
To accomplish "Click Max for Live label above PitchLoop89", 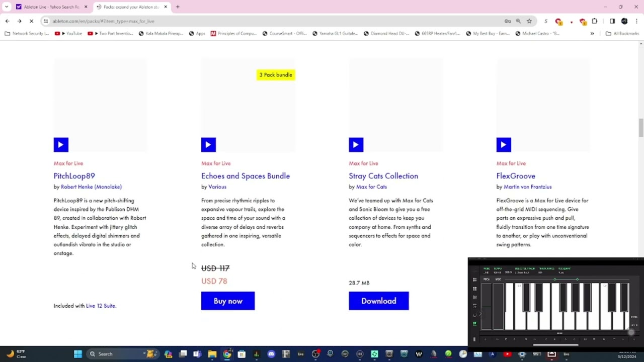I will (68, 163).
